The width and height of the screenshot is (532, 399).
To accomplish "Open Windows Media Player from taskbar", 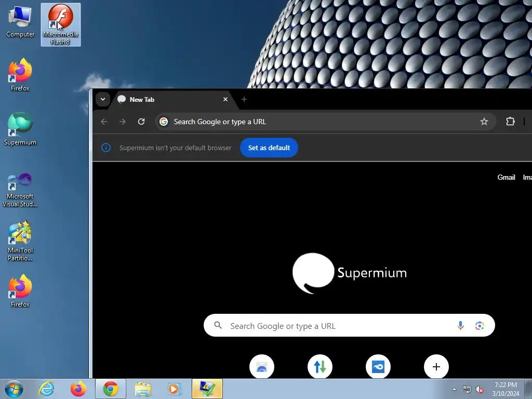I will tap(175, 389).
